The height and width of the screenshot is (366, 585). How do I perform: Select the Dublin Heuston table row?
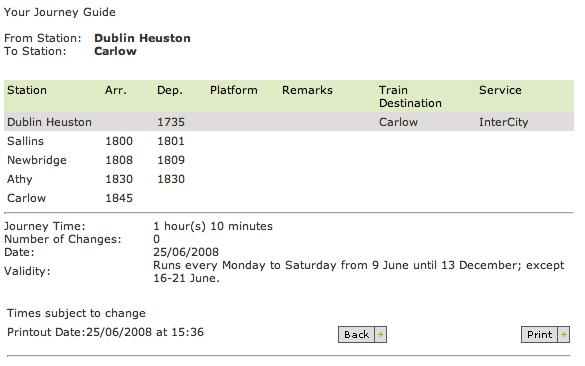coord(289,122)
